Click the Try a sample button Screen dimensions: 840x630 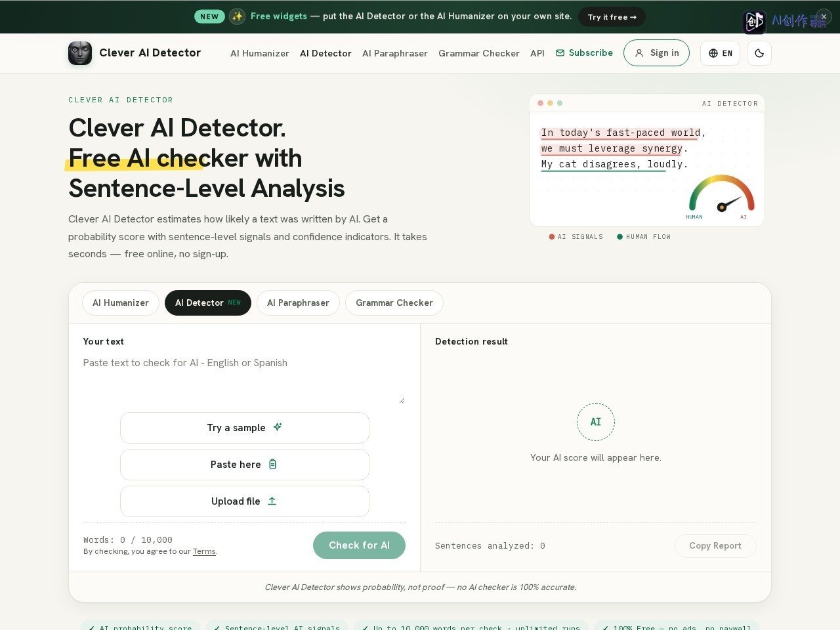tap(245, 428)
